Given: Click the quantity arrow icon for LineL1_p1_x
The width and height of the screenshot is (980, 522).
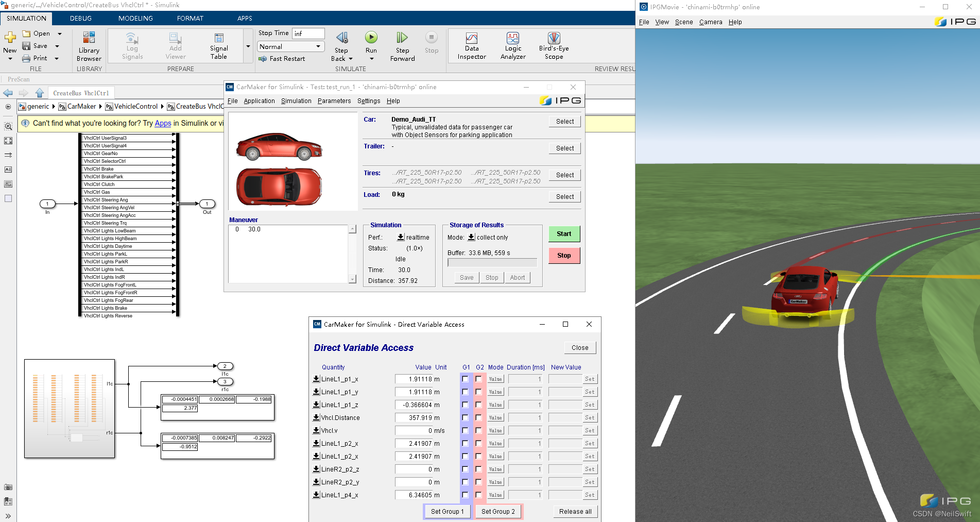Looking at the screenshot, I should click(x=316, y=379).
